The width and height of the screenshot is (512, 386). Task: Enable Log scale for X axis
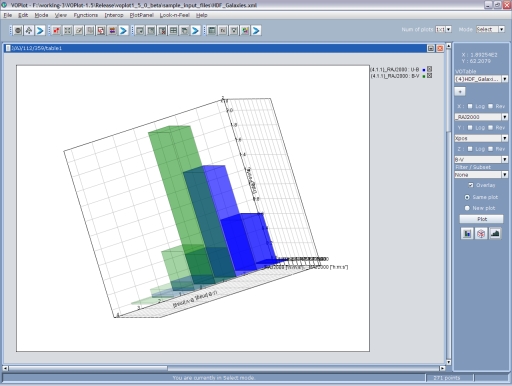470,106
